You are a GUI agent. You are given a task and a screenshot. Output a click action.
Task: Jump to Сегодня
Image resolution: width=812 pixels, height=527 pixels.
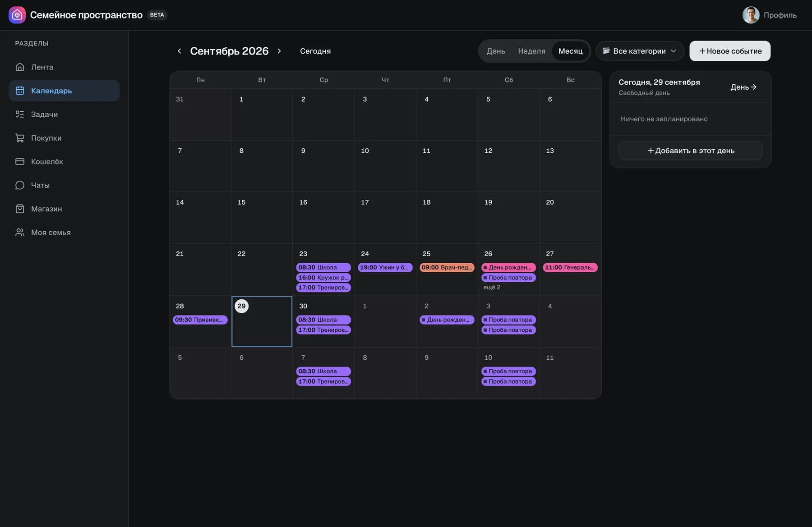coord(315,51)
